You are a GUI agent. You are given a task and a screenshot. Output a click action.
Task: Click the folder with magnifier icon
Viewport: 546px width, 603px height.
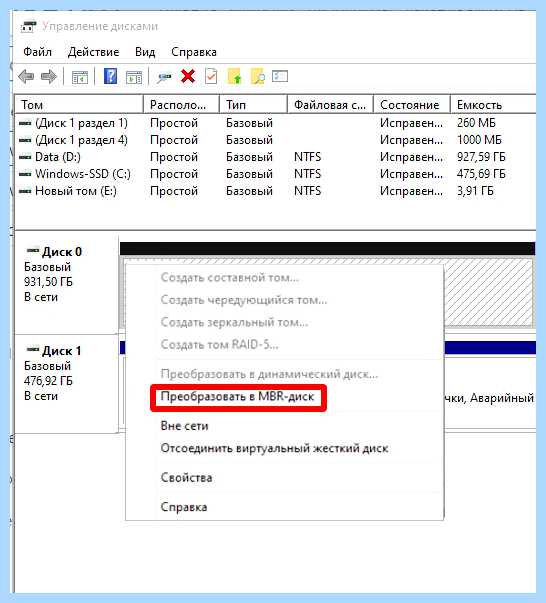[x=258, y=76]
